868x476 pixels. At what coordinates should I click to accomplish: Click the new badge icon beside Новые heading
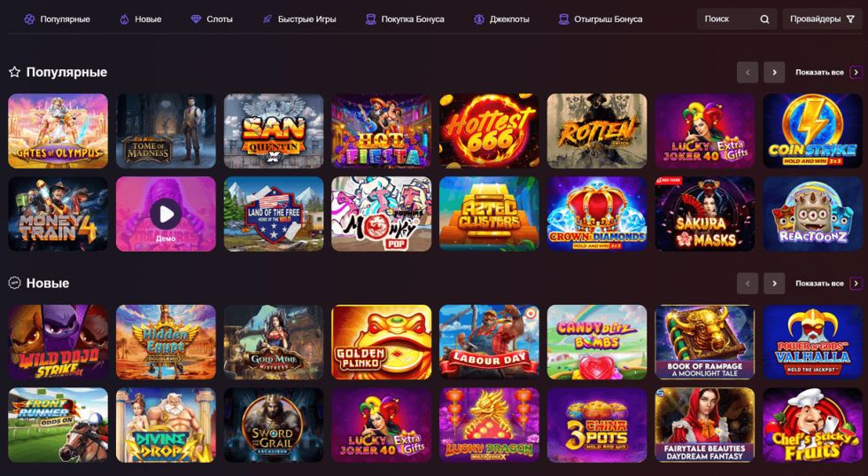click(14, 283)
